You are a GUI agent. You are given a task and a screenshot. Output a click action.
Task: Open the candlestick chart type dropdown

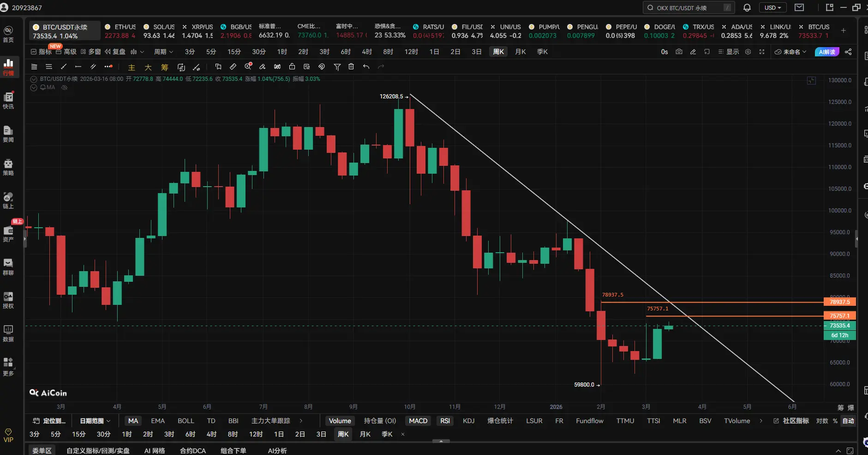coord(137,52)
